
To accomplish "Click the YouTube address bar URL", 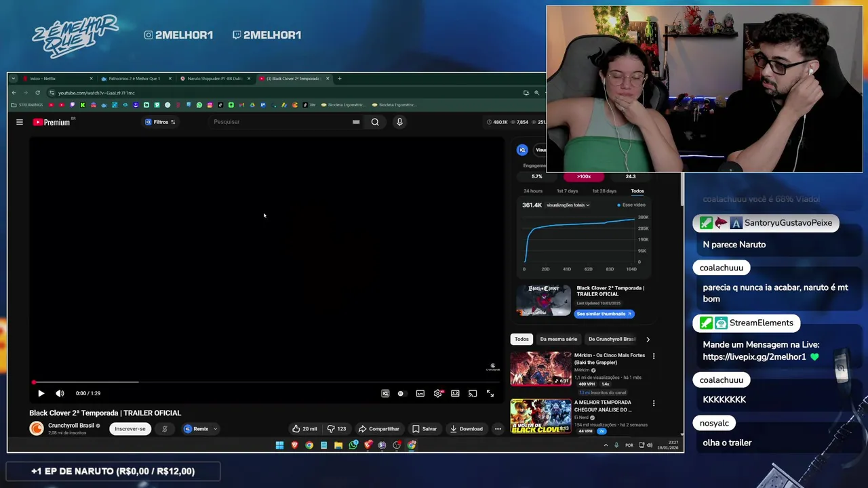I will (96, 93).
